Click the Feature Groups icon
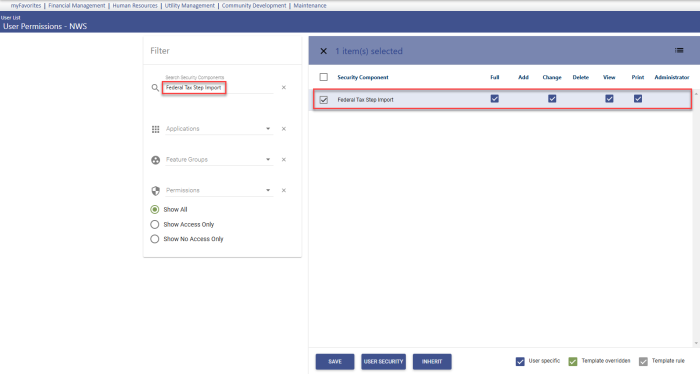700x374 pixels. 155,160
